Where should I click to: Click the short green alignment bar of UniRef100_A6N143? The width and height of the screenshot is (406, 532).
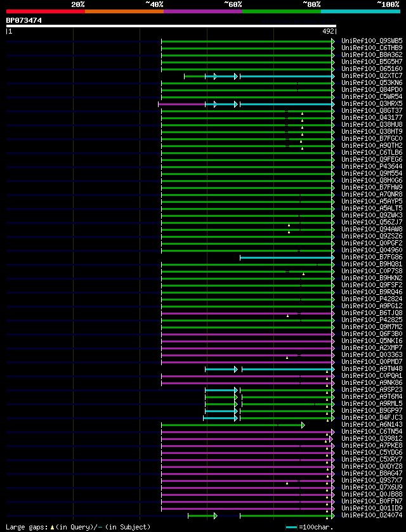coord(233,425)
